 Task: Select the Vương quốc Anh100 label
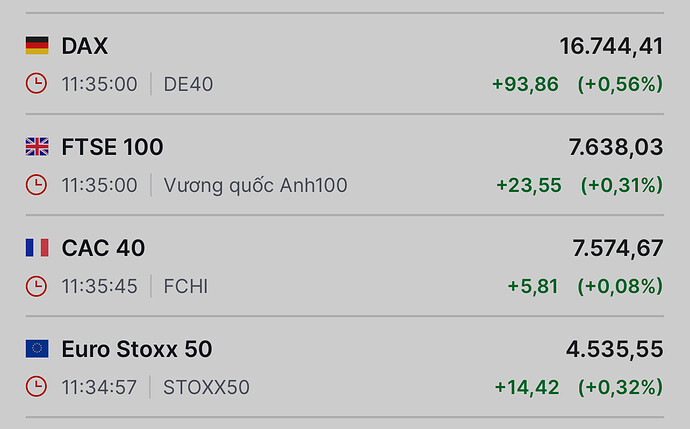(255, 185)
